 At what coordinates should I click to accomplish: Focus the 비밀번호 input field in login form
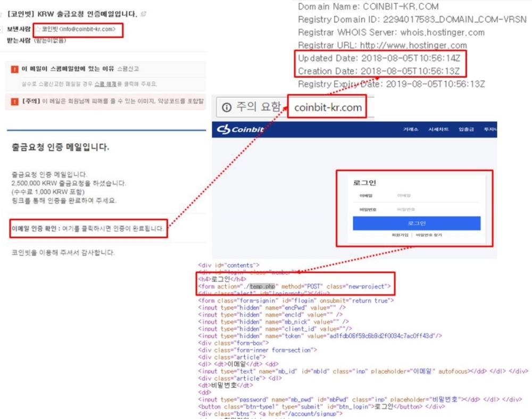click(438, 209)
